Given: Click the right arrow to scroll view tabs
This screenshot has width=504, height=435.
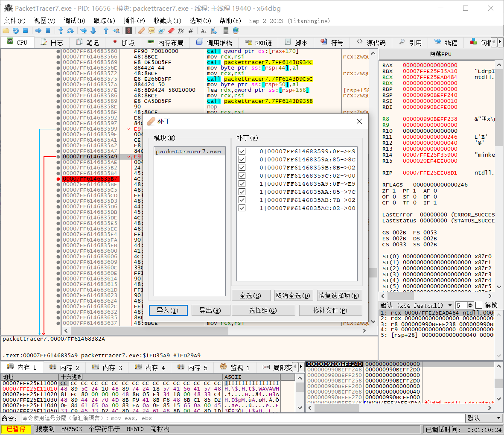Looking at the screenshot, I should (499, 42).
